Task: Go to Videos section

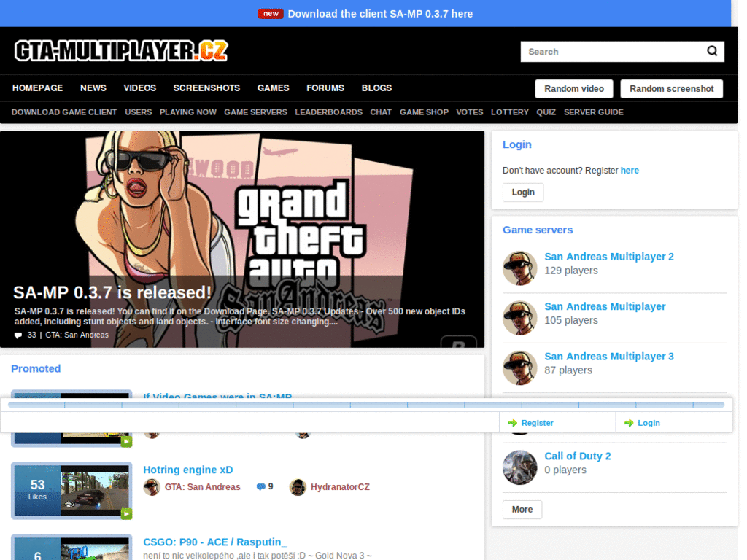Action: point(140,88)
